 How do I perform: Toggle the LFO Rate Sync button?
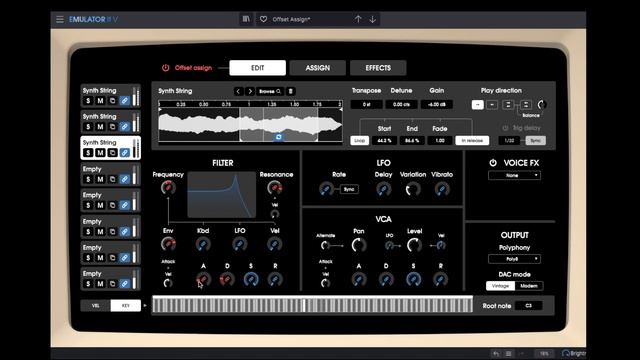tap(349, 189)
